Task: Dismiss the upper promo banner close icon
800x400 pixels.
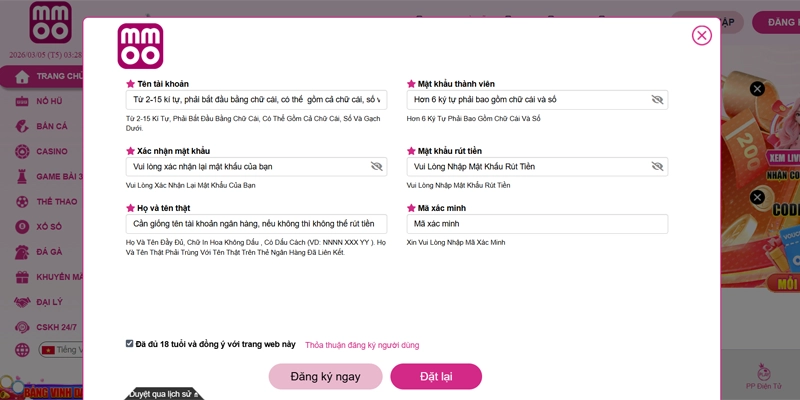Action: pyautogui.click(x=757, y=89)
